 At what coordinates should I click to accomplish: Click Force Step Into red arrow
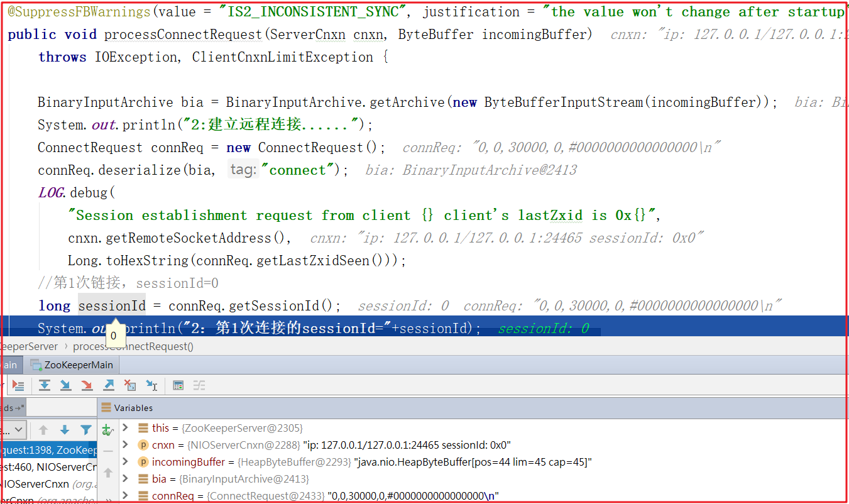87,385
